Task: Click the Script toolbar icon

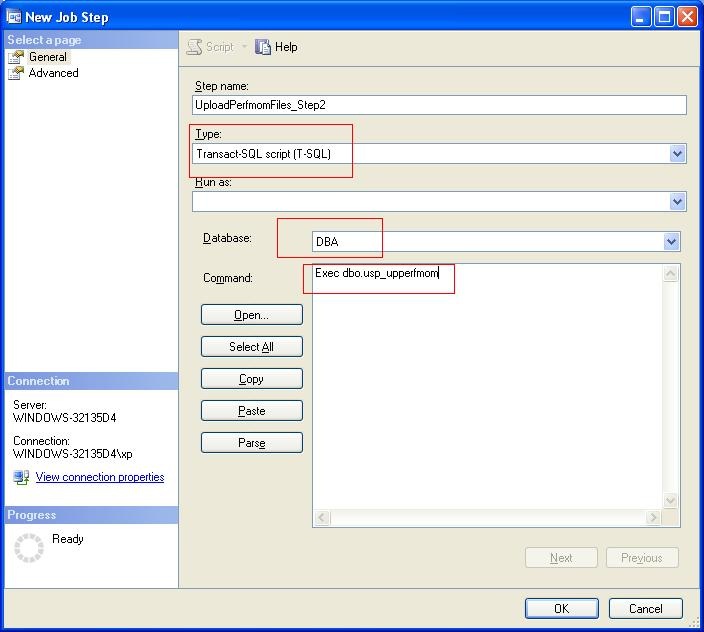Action: (x=195, y=47)
